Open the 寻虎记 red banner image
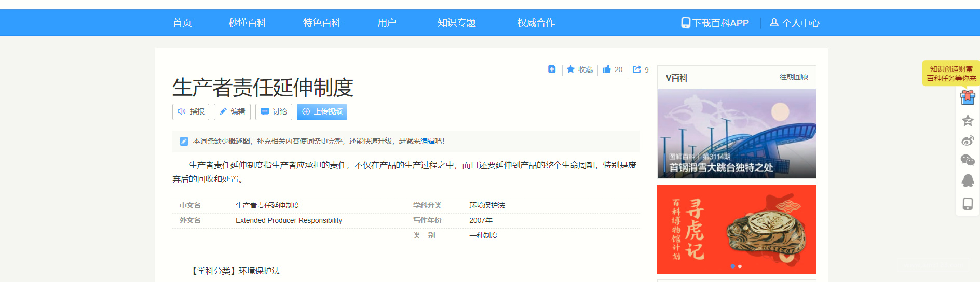This screenshot has width=980, height=282. click(737, 229)
